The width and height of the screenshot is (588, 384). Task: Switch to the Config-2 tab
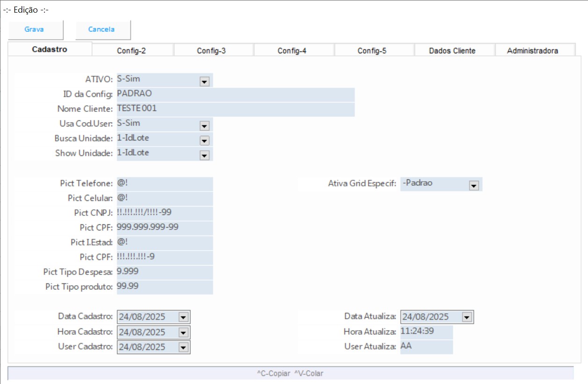[131, 51]
